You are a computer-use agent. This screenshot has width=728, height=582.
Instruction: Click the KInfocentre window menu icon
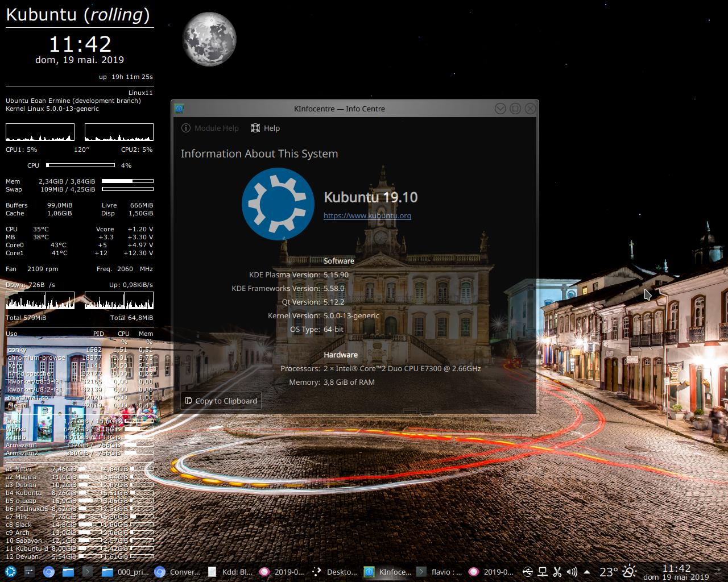179,108
